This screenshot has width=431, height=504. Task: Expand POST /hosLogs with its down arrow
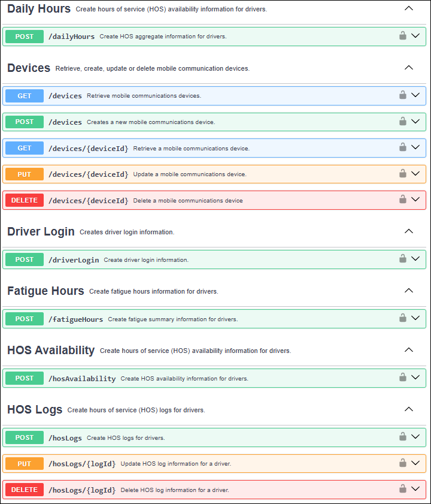pyautogui.click(x=415, y=437)
